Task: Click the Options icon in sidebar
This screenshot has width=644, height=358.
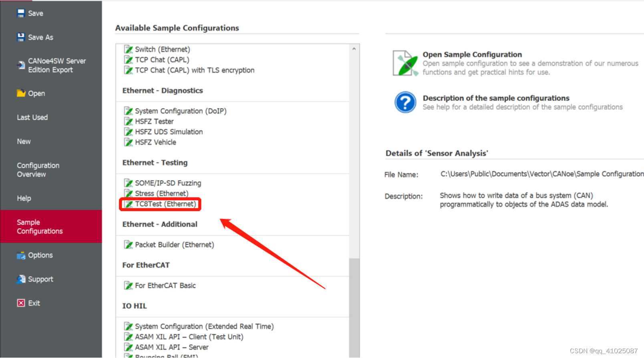Action: point(21,255)
